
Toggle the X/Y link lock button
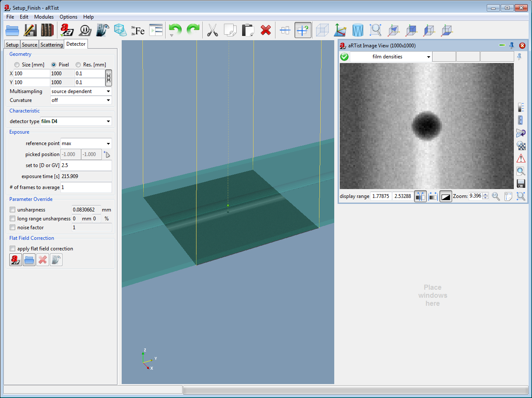click(x=109, y=78)
